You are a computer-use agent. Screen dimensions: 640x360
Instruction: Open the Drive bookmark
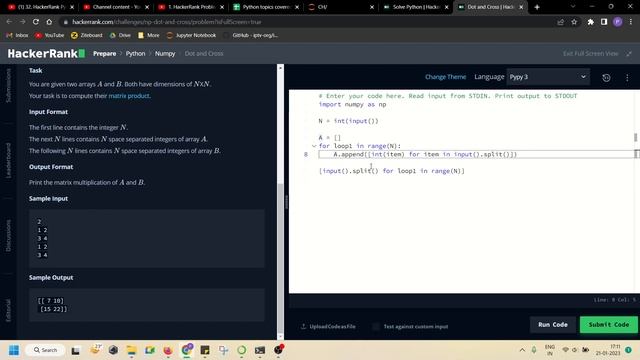[x=120, y=35]
